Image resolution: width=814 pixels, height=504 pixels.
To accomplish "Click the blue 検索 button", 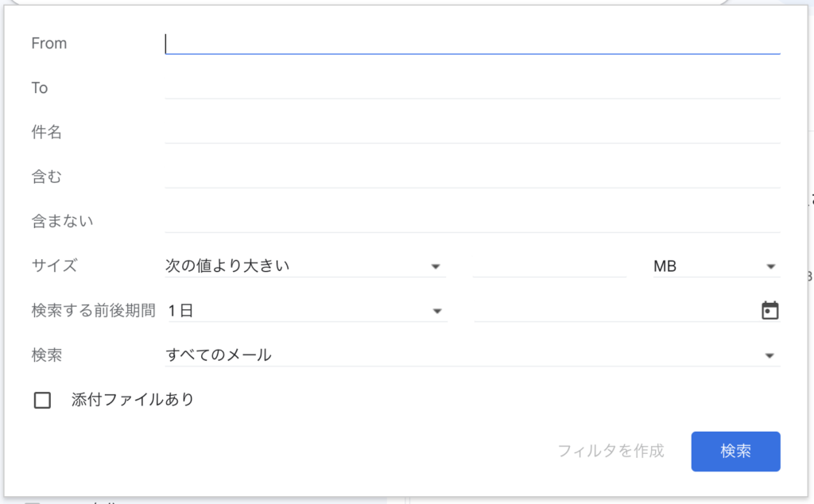I will point(735,451).
